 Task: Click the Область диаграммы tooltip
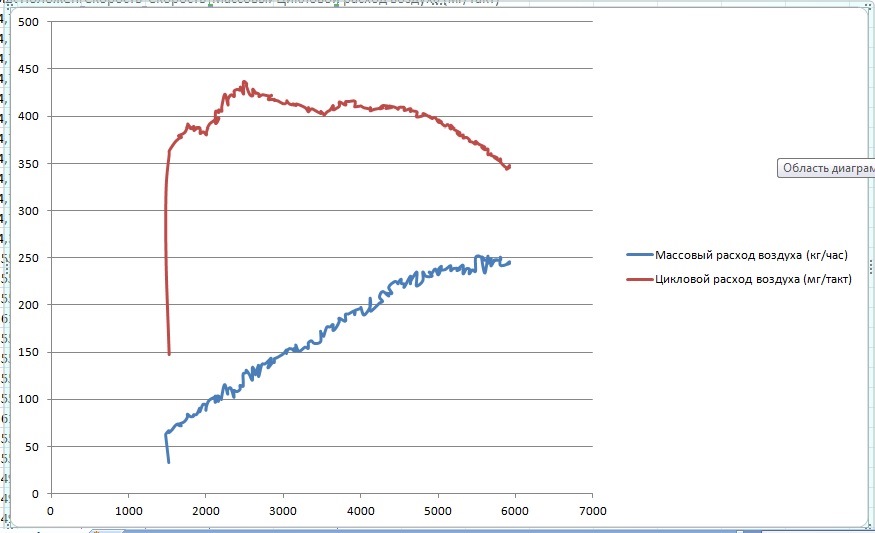[826, 168]
